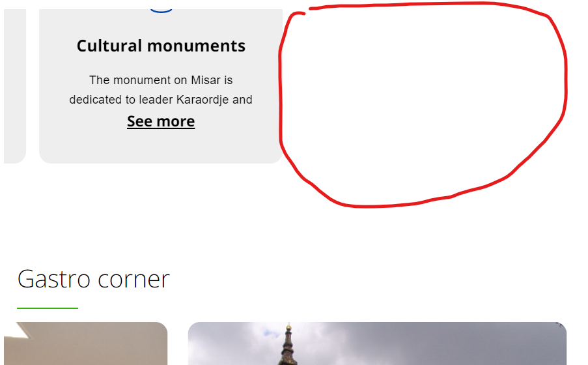Click the partially visible gray card at left edge
This screenshot has width=588, height=365.
14,86
